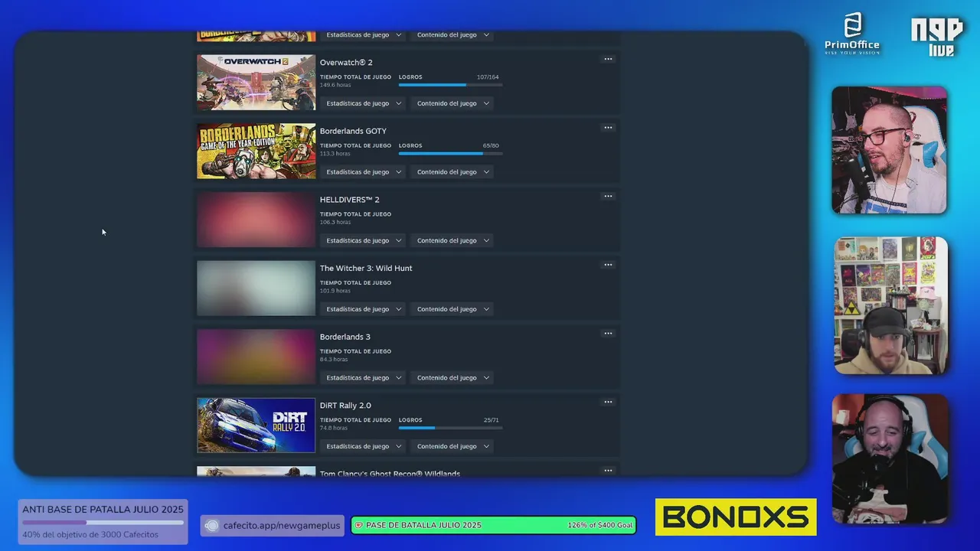Click the '113.3 horas' playtime text
The height and width of the screenshot is (551, 980).
pyautogui.click(x=335, y=154)
